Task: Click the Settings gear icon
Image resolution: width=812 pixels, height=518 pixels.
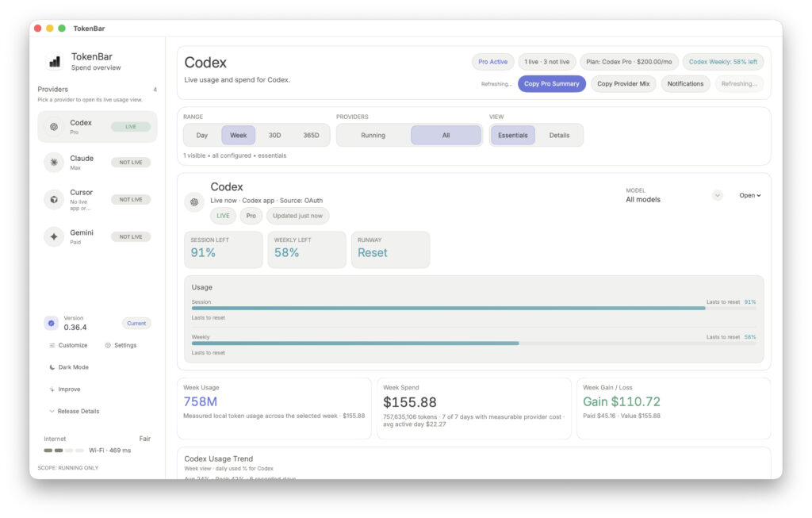Action: [108, 346]
